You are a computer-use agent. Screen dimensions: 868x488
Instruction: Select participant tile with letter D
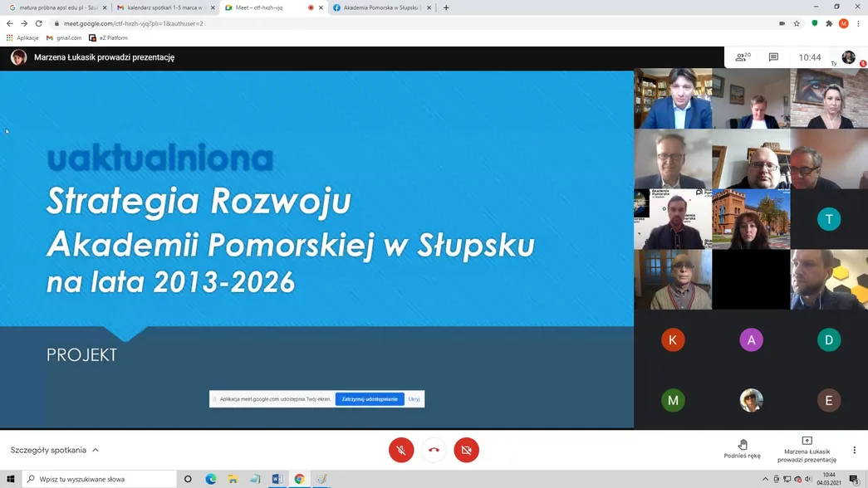pos(829,339)
